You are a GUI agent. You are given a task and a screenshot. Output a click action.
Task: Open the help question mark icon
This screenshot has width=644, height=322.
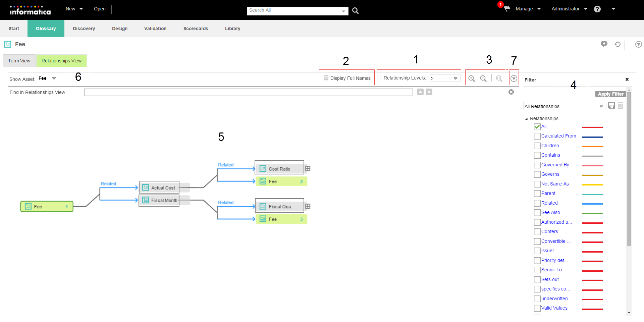point(597,9)
